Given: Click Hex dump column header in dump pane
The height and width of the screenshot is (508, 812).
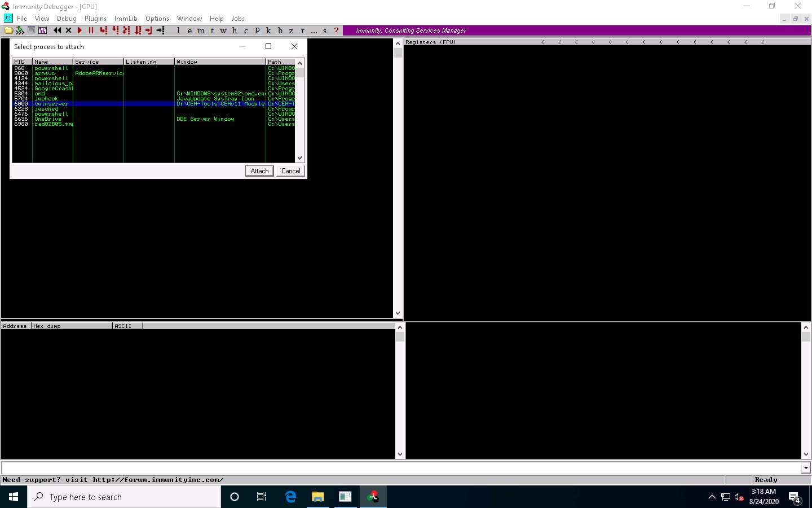Looking at the screenshot, I should (x=72, y=326).
